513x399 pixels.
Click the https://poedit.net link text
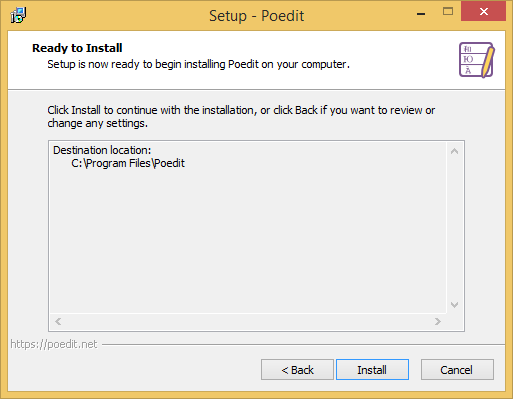pos(54,344)
